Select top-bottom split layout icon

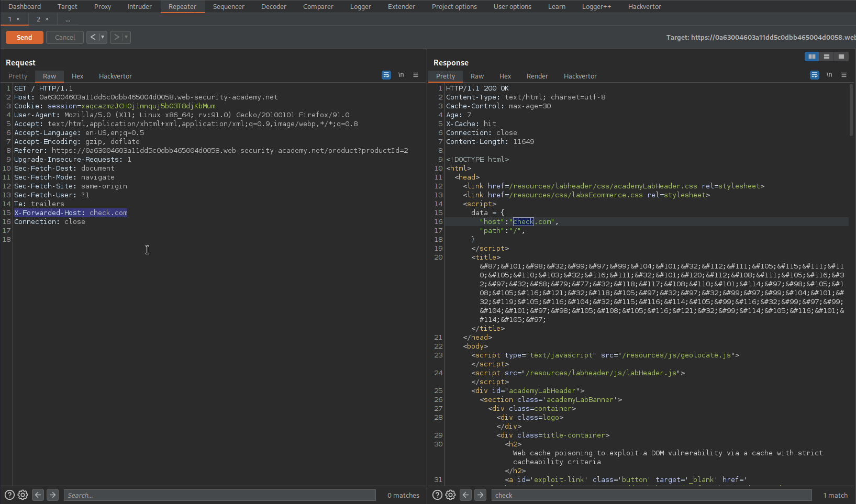(827, 57)
